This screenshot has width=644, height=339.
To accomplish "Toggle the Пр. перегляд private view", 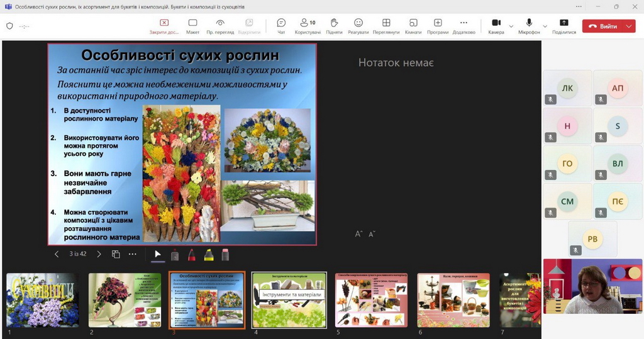I will tap(220, 26).
